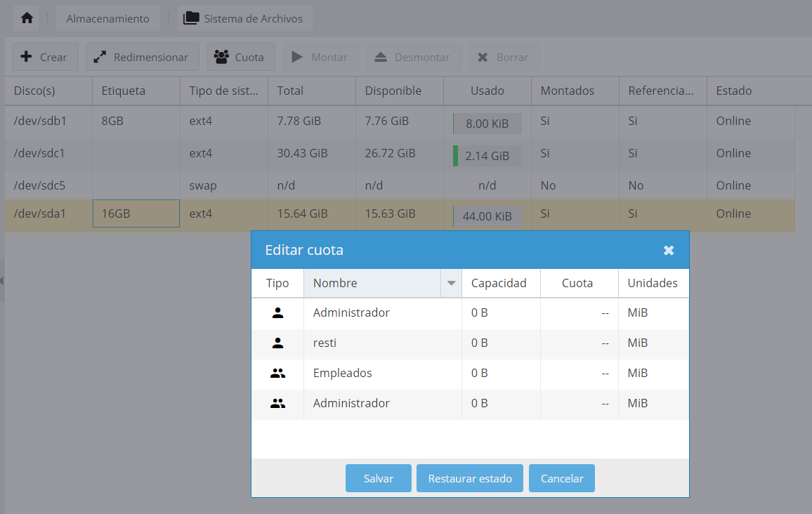Image resolution: width=812 pixels, height=514 pixels.
Task: Sort by the Disco(s) column header
Action: tap(48, 91)
